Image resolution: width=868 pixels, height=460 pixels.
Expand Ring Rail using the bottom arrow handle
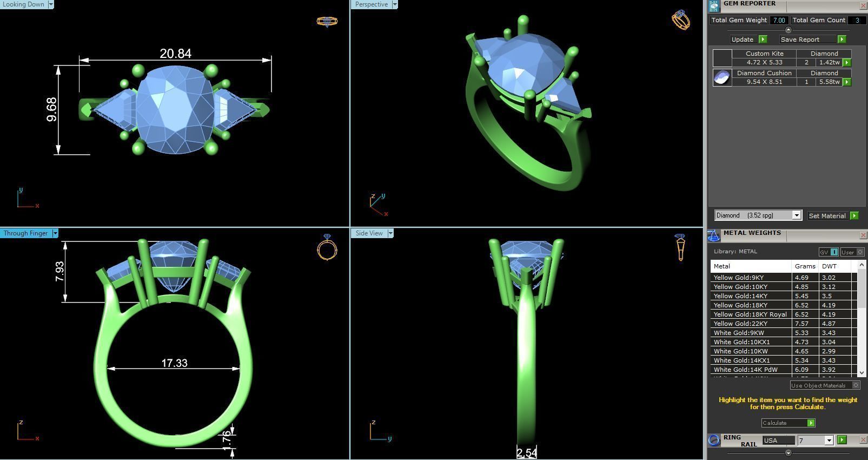[788, 452]
